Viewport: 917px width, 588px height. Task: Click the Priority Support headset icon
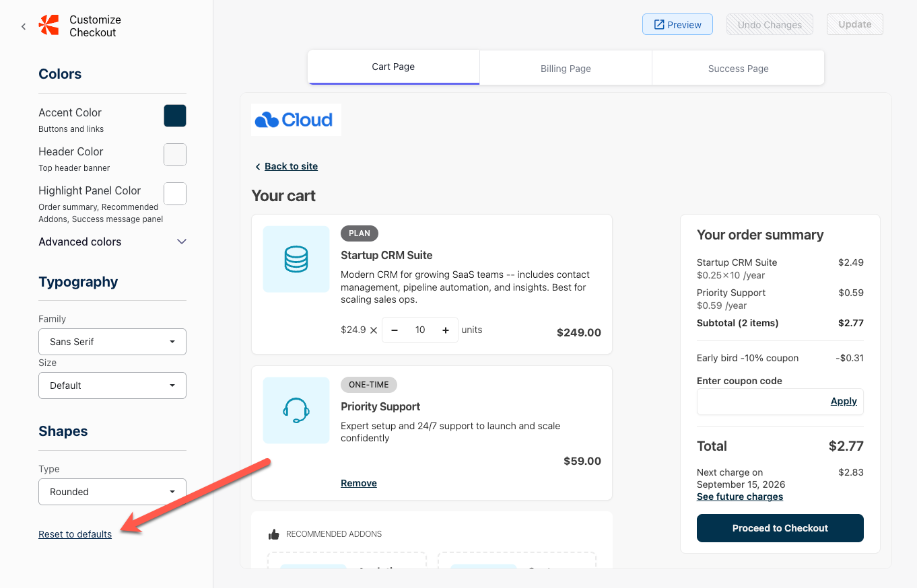click(x=296, y=410)
